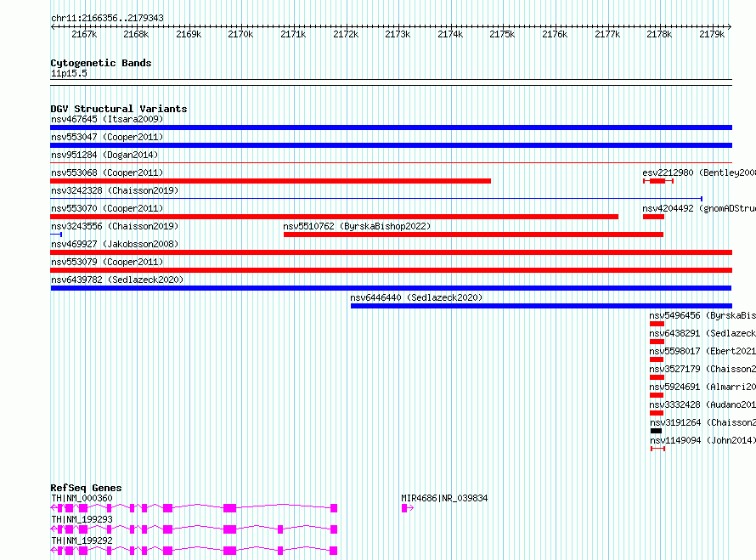The height and width of the screenshot is (560, 756).
Task: Click the TH|NM_199293 gene label
Action: click(82, 519)
